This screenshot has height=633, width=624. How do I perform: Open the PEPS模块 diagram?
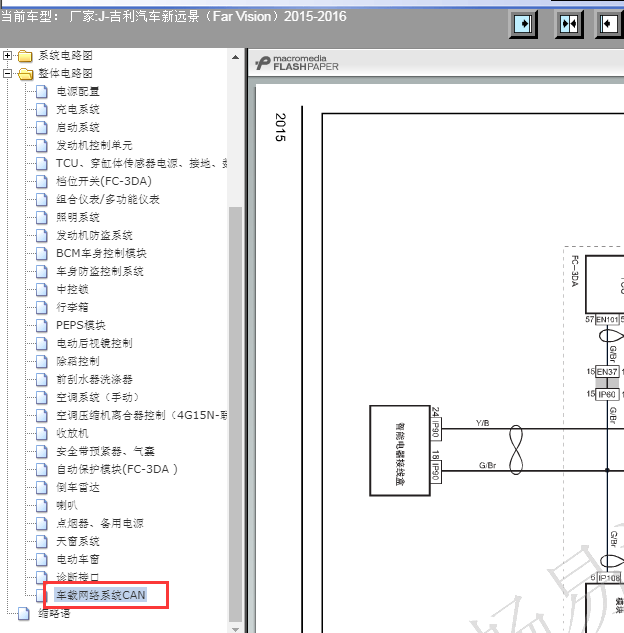click(x=81, y=325)
